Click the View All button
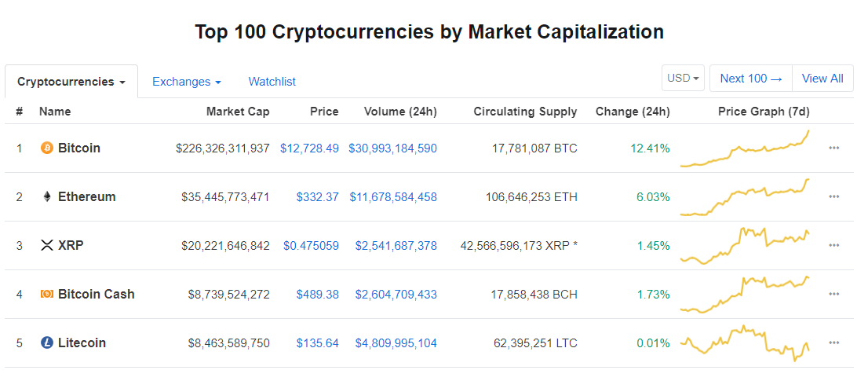Viewport: 868px width, 370px height. (822, 79)
